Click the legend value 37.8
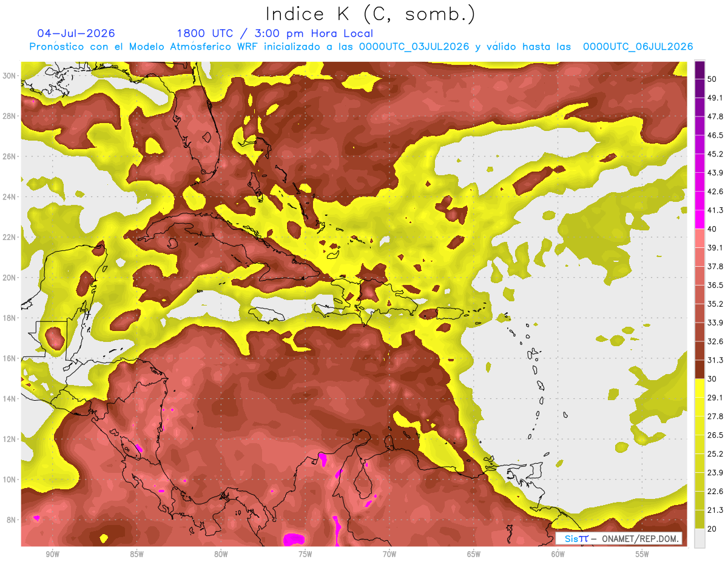The width and height of the screenshot is (728, 562). tap(715, 266)
